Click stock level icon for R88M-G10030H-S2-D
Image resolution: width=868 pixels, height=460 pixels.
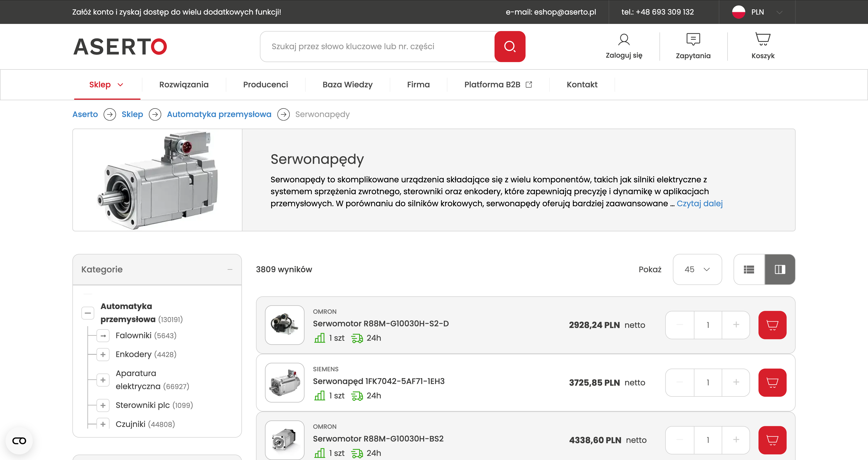319,338
